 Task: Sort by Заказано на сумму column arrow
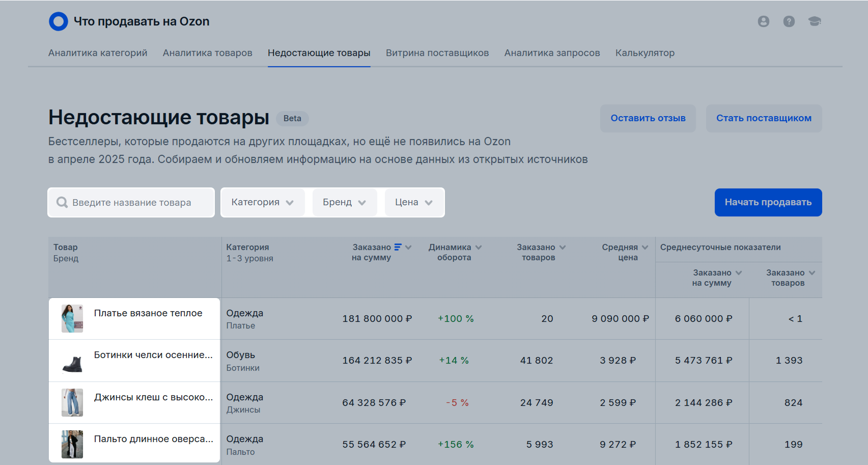pyautogui.click(x=408, y=248)
